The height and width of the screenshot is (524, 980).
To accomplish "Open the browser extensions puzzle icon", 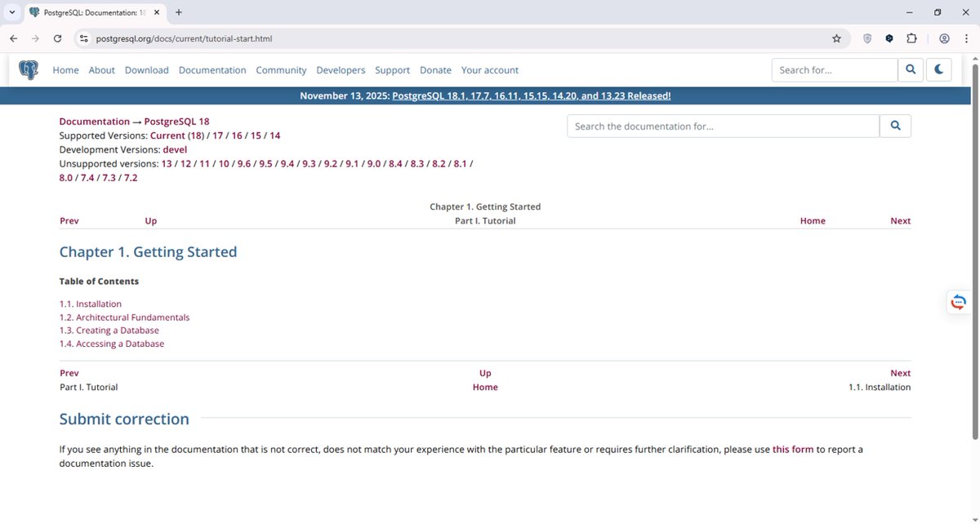I will point(911,38).
